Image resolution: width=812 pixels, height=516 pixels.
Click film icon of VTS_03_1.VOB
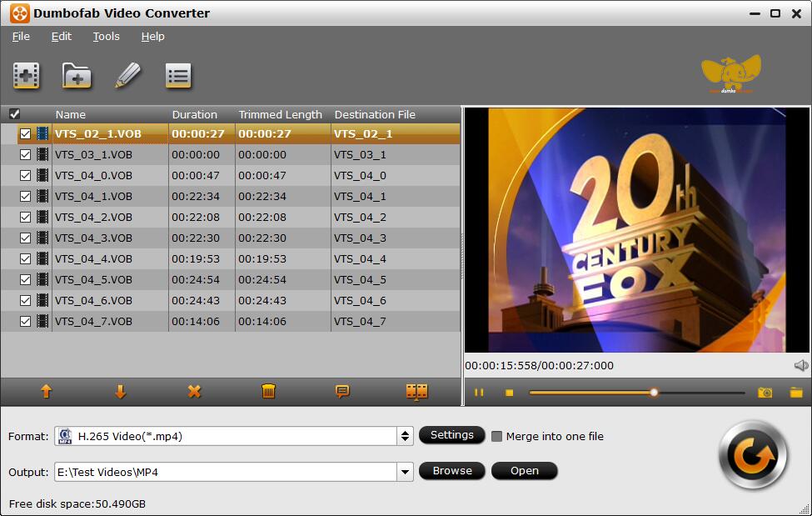42,154
